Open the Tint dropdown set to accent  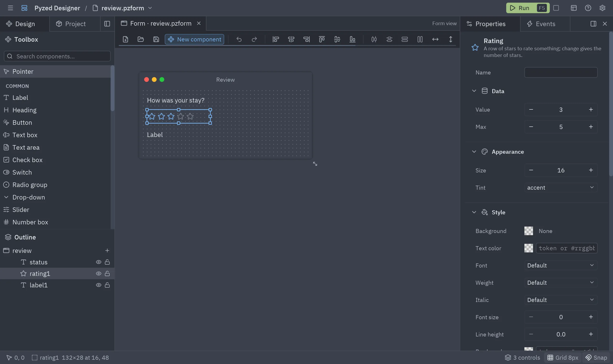[x=561, y=188]
